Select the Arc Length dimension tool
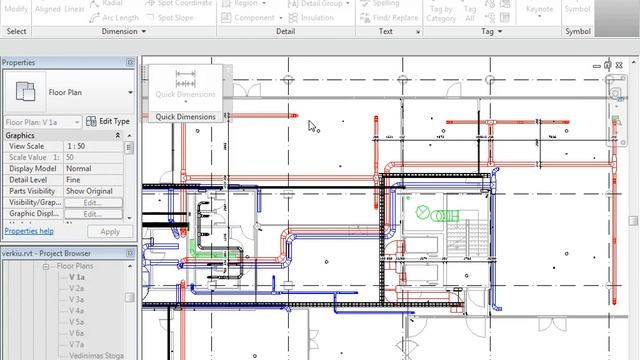Screen dimensions: 640x360 tap(114, 18)
